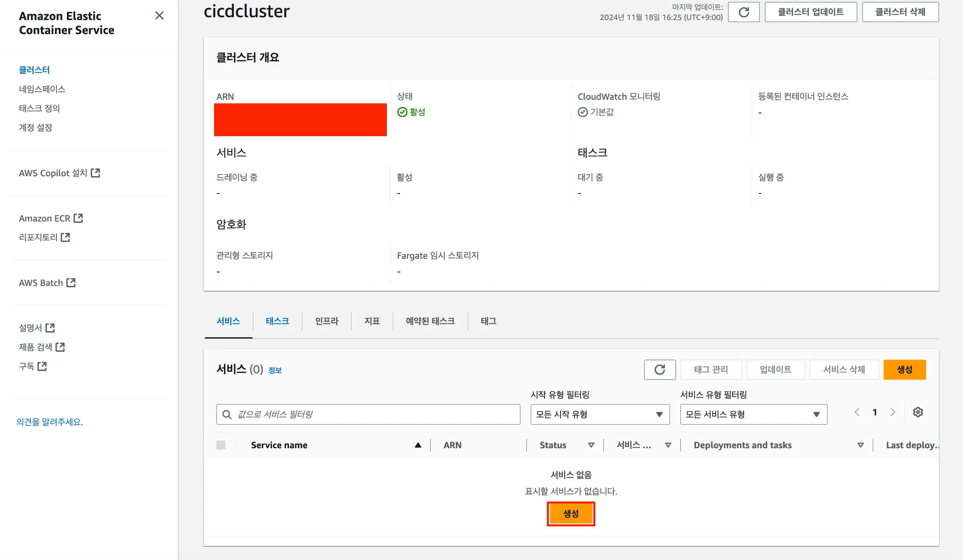Open 구독 external link

(x=32, y=366)
